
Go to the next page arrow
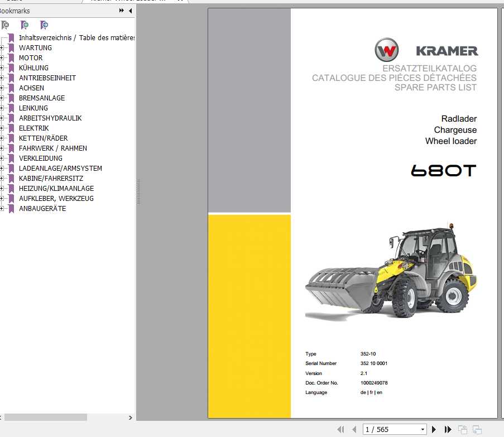point(434,429)
